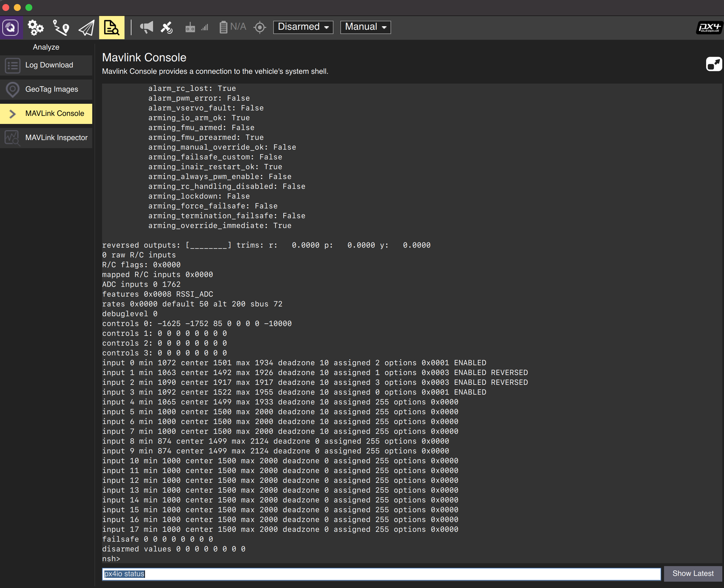Open the Plan view waypoint icon
Screen dimensions: 724x588
point(61,27)
